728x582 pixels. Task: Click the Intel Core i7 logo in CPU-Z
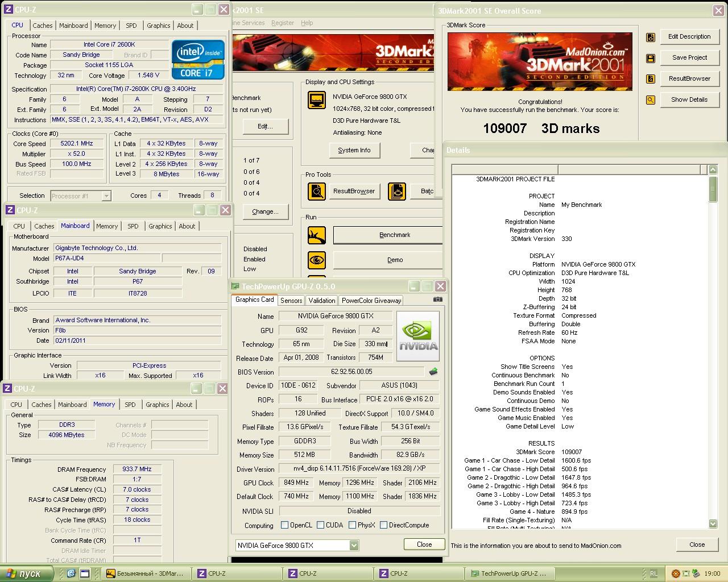tap(198, 60)
